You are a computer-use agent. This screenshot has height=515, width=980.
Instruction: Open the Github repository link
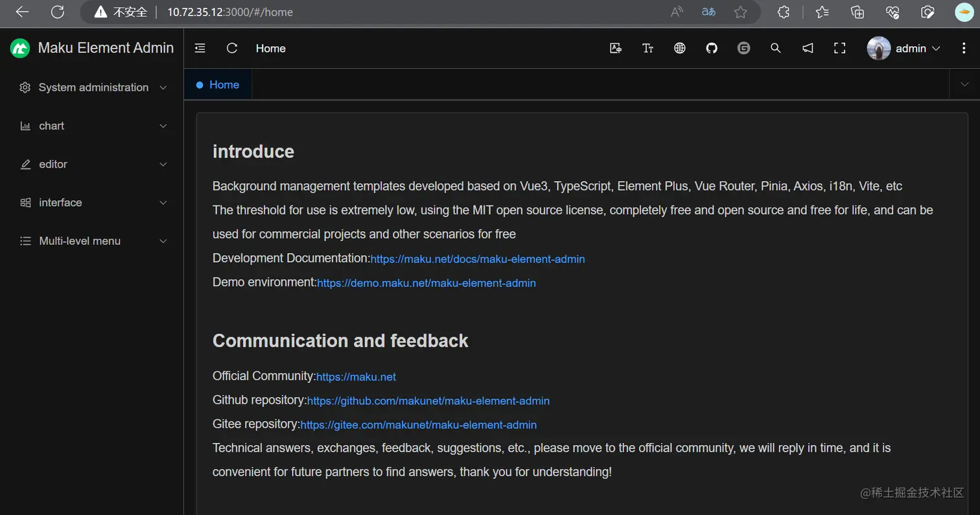click(428, 401)
